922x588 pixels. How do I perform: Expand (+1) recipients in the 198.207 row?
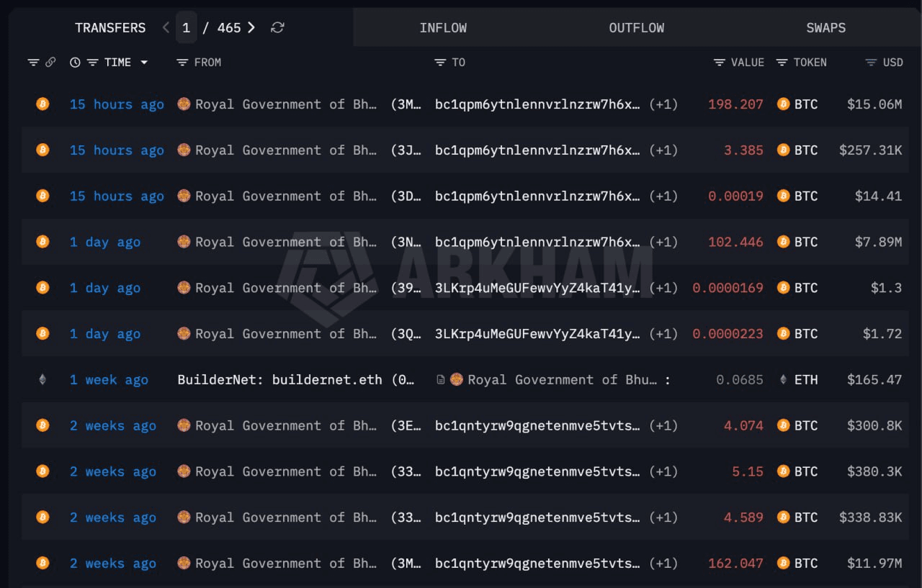pos(663,104)
